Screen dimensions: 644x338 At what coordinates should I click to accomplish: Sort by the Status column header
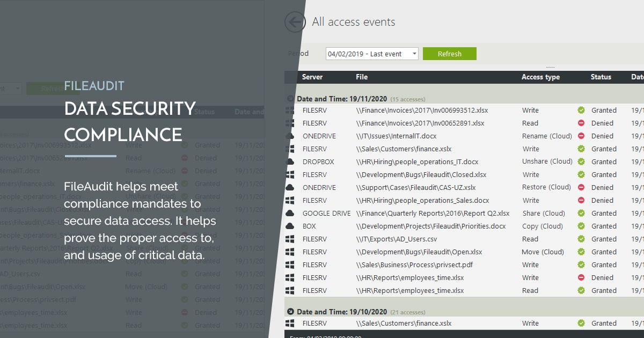tap(601, 77)
